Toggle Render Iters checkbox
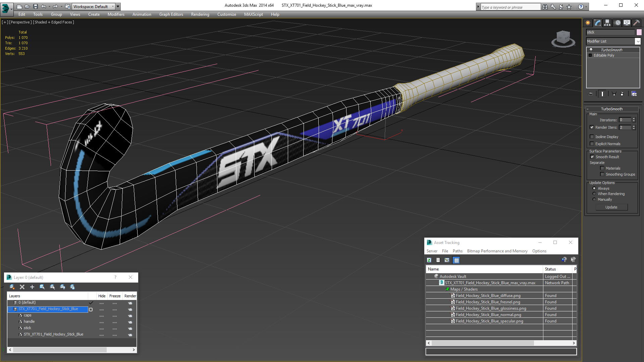This screenshot has height=362, width=644. point(592,127)
